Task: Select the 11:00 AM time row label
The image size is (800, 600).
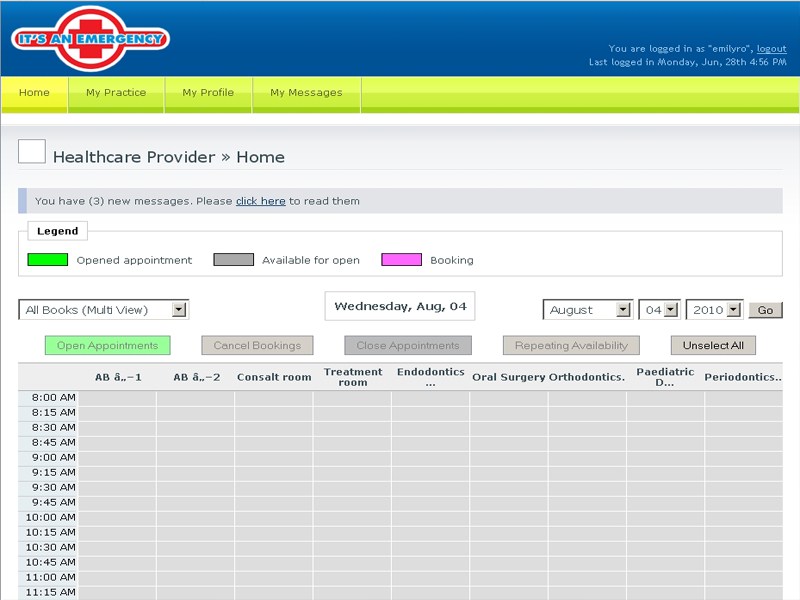Action: [x=51, y=578]
